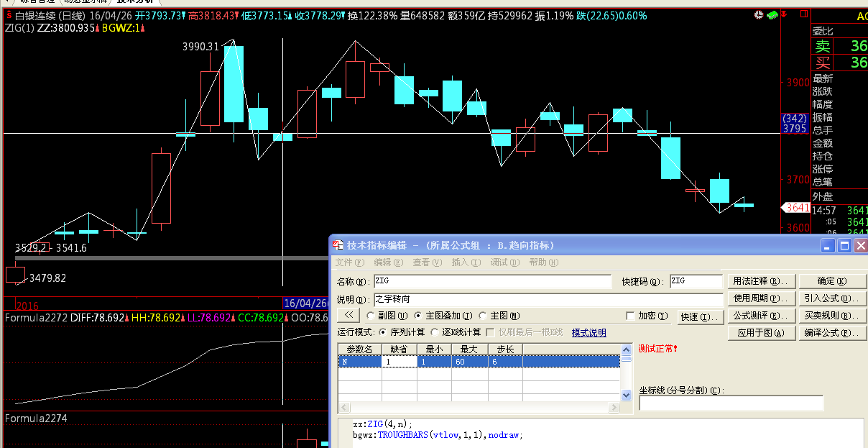Open the 帮助 menu
868x448 pixels.
543,263
